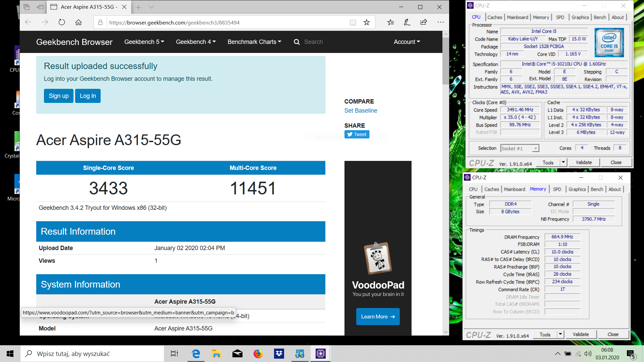The height and width of the screenshot is (362, 644).
Task: Click the taskbar clock and date
Action: point(607,354)
